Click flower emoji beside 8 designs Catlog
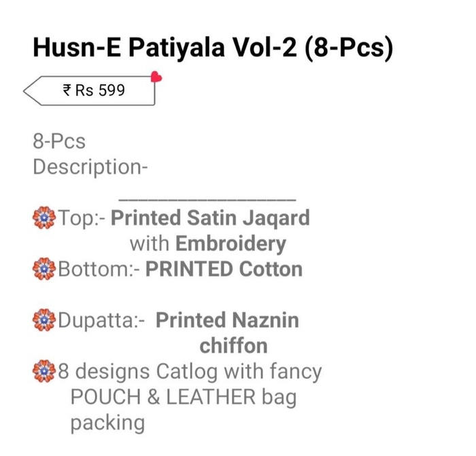The height and width of the screenshot is (456, 476). 44,371
